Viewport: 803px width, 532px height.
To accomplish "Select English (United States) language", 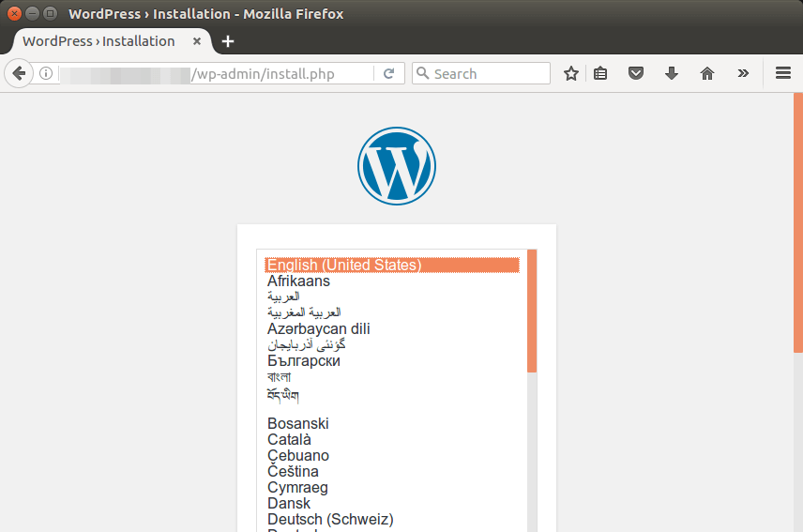I will (344, 266).
